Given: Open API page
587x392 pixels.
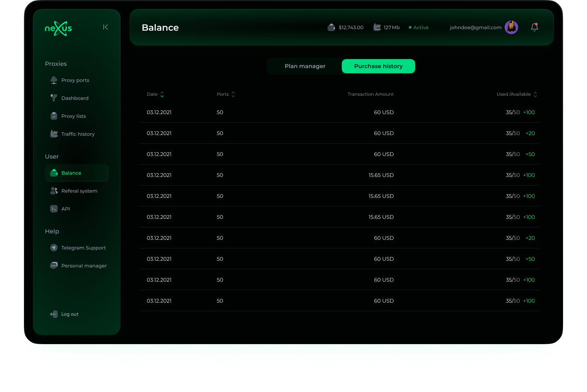Looking at the screenshot, I should (77, 209).
